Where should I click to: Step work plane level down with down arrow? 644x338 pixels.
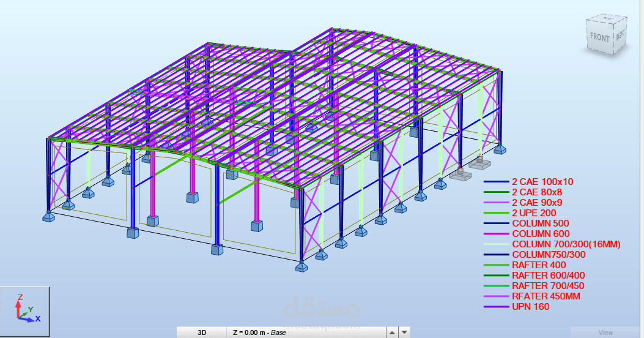coord(404,332)
